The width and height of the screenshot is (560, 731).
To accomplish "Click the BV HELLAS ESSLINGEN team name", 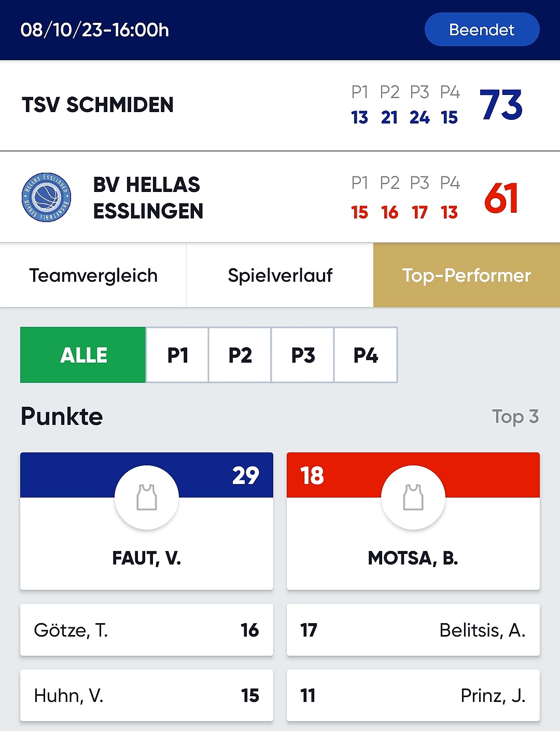I will (x=148, y=198).
